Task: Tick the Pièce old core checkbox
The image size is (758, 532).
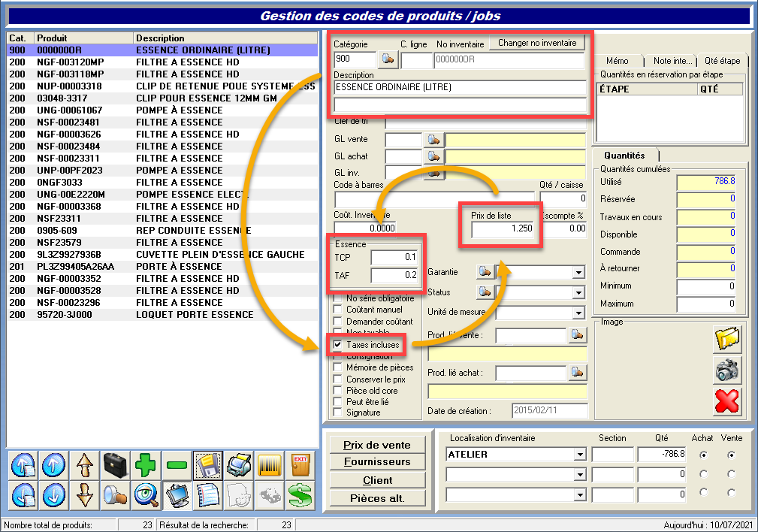Action: 338,391
